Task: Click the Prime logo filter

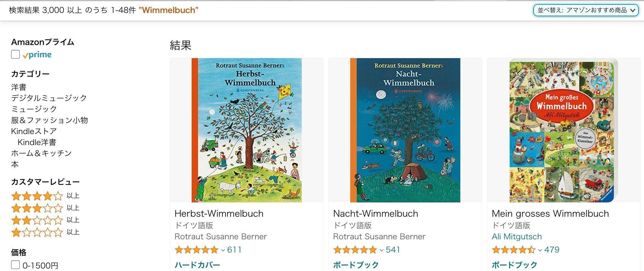Action: 37,55
